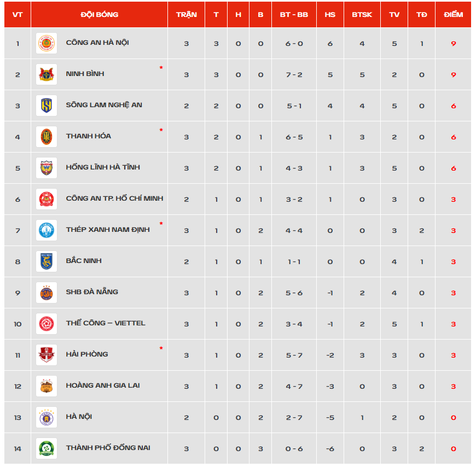This screenshot has width=476, height=467.
Task: Sort by the ĐIỂM column header
Action: (453, 15)
